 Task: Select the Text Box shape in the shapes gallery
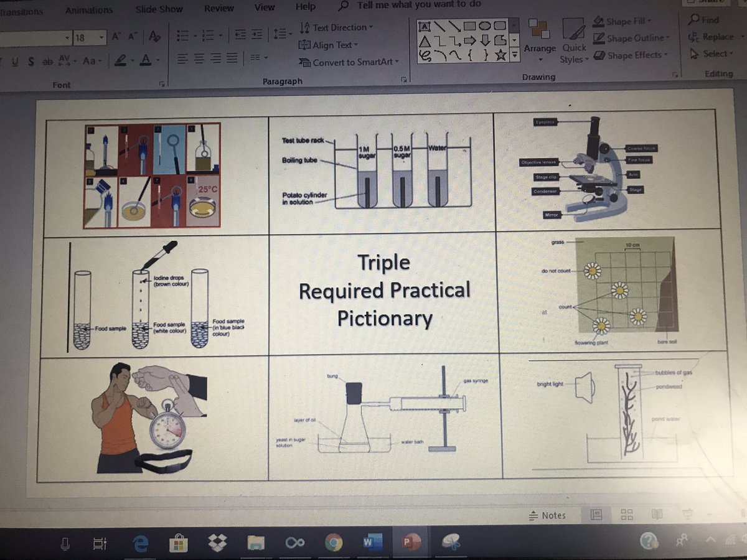click(425, 27)
